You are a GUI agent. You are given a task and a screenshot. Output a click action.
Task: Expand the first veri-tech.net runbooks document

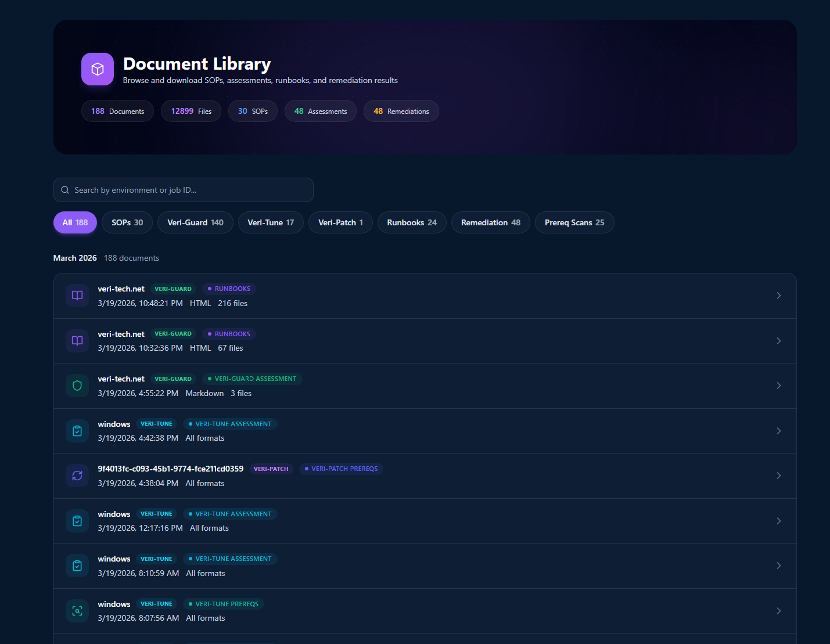779,296
